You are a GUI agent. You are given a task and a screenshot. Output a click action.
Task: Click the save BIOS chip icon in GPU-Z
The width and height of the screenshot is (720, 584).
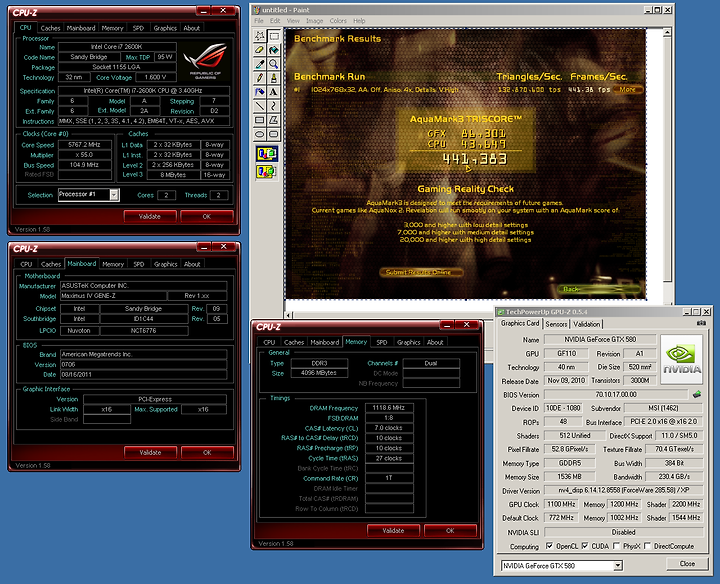point(697,394)
